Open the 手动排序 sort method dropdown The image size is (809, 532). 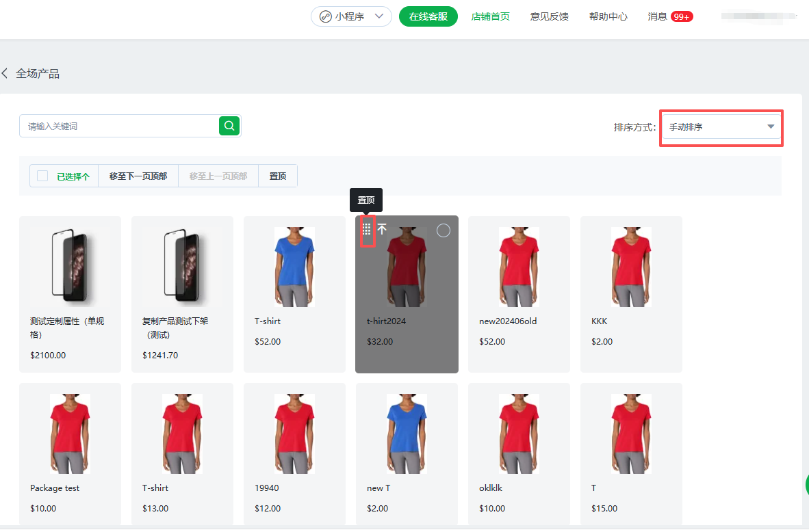coord(721,127)
